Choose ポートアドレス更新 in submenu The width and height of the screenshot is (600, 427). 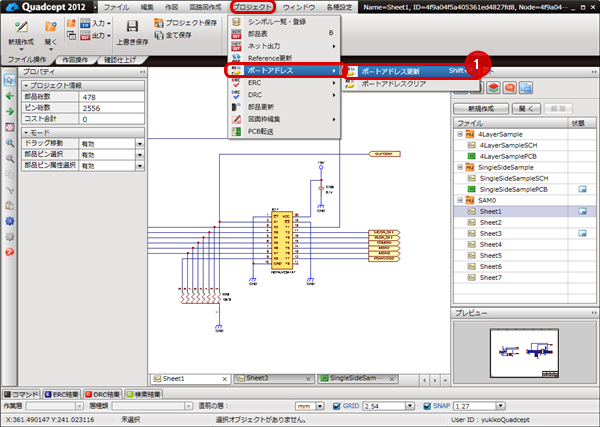pyautogui.click(x=411, y=71)
